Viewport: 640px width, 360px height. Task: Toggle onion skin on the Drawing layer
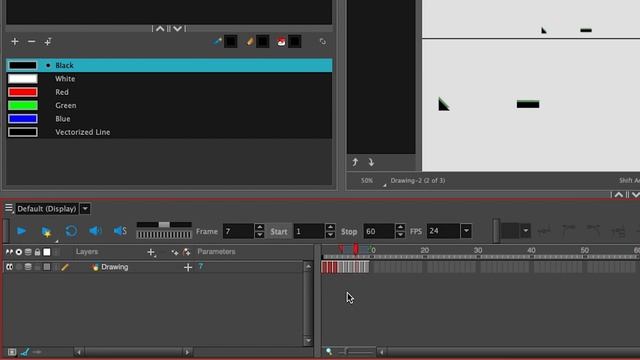9,267
